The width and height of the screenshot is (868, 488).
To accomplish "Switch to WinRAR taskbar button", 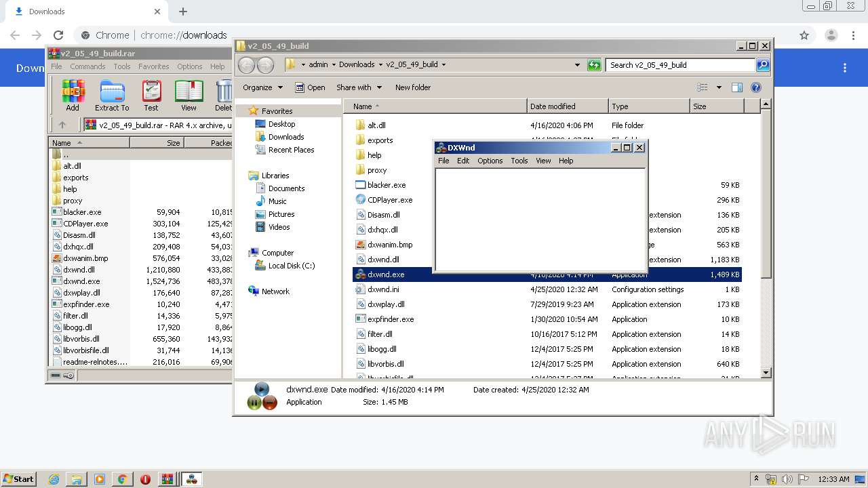I will click(167, 479).
